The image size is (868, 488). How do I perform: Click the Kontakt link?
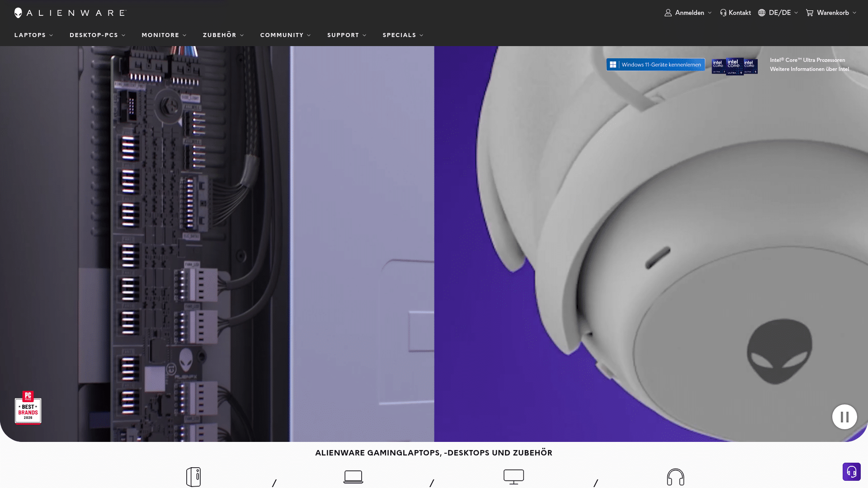coord(740,13)
